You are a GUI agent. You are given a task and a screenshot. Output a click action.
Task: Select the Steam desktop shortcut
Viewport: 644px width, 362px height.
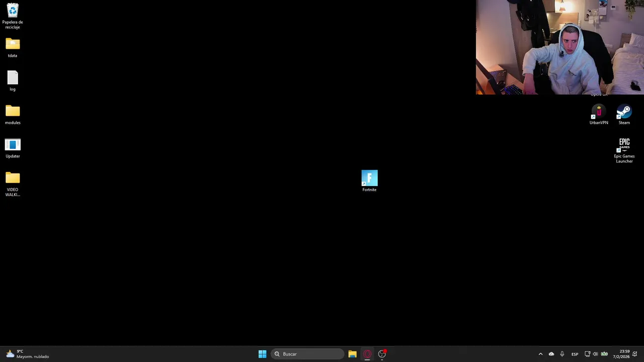coord(624,115)
